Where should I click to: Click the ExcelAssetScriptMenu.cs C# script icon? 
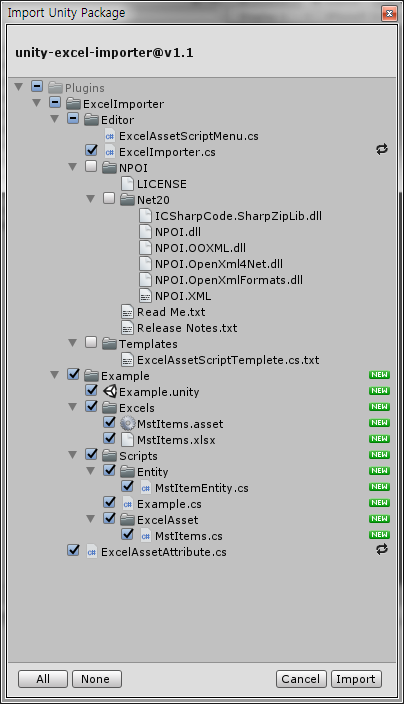coord(110,136)
